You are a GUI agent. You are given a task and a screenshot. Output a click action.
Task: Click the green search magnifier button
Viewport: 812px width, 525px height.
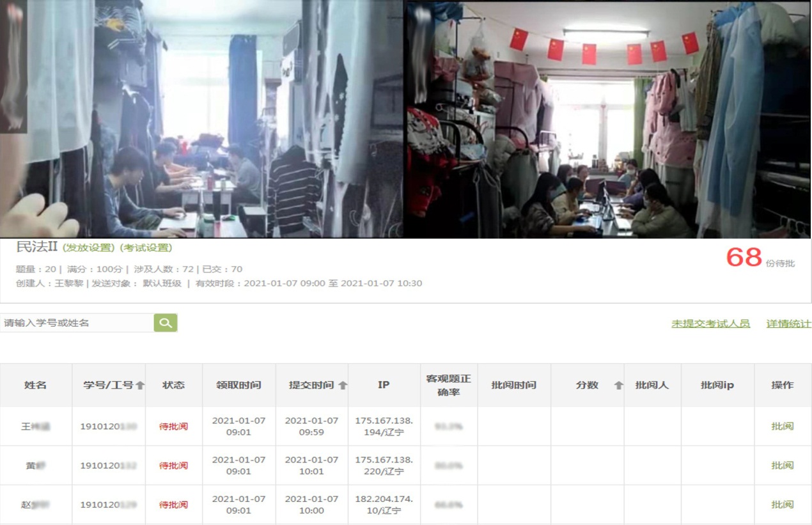166,323
